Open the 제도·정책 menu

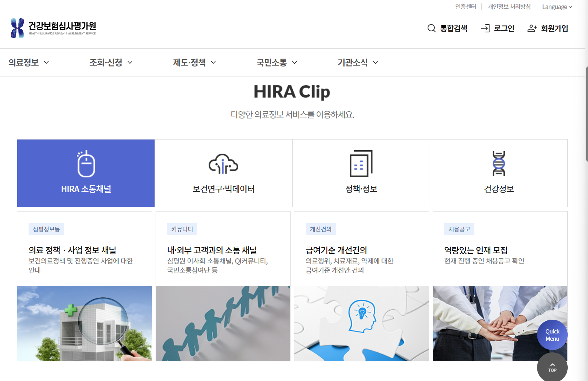click(x=189, y=62)
